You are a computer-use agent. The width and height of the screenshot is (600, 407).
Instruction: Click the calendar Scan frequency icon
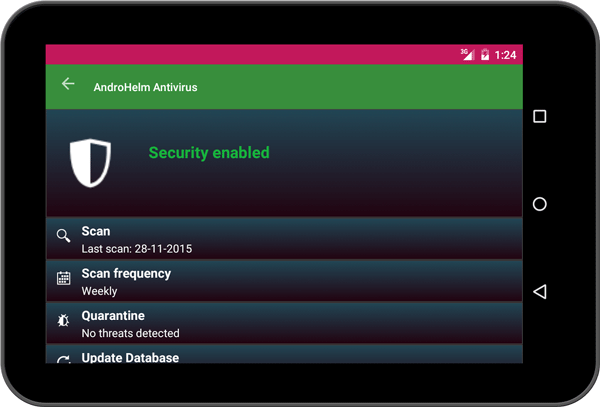(x=63, y=279)
